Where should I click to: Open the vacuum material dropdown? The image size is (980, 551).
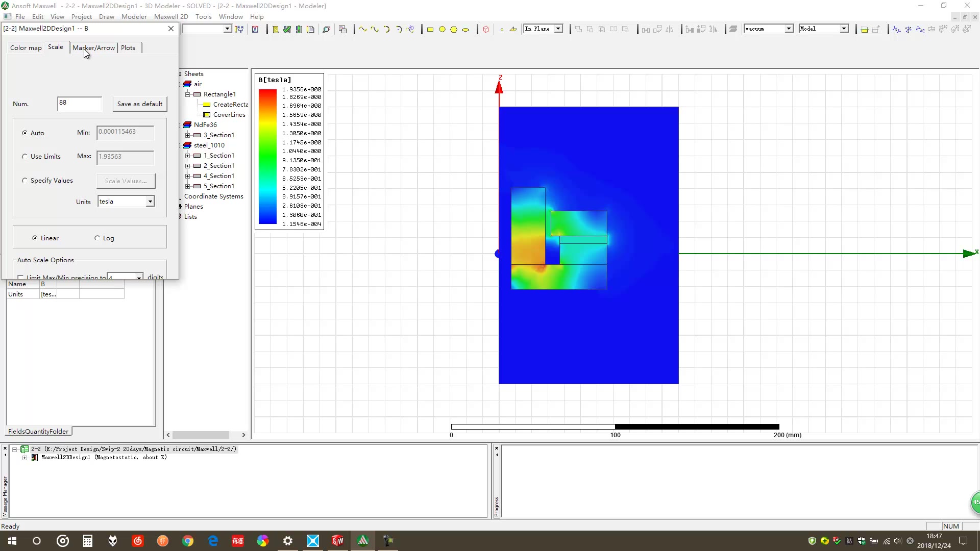tap(789, 29)
